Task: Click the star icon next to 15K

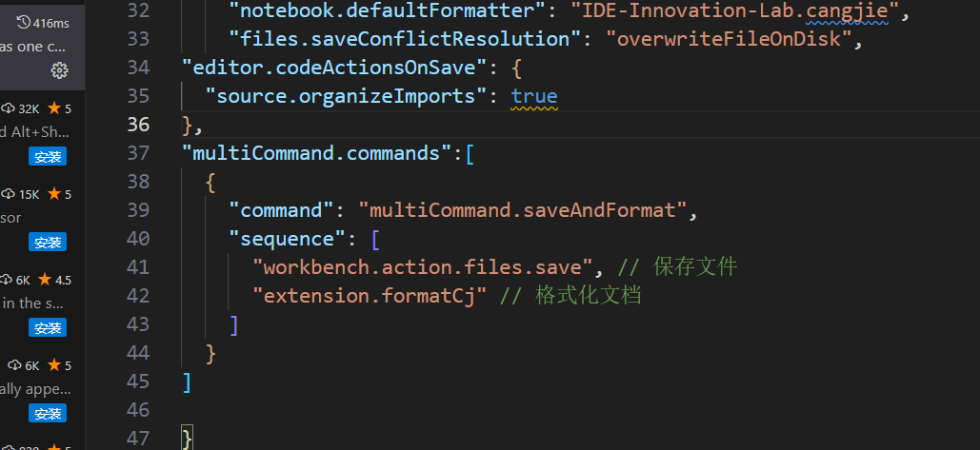Action: (x=54, y=193)
